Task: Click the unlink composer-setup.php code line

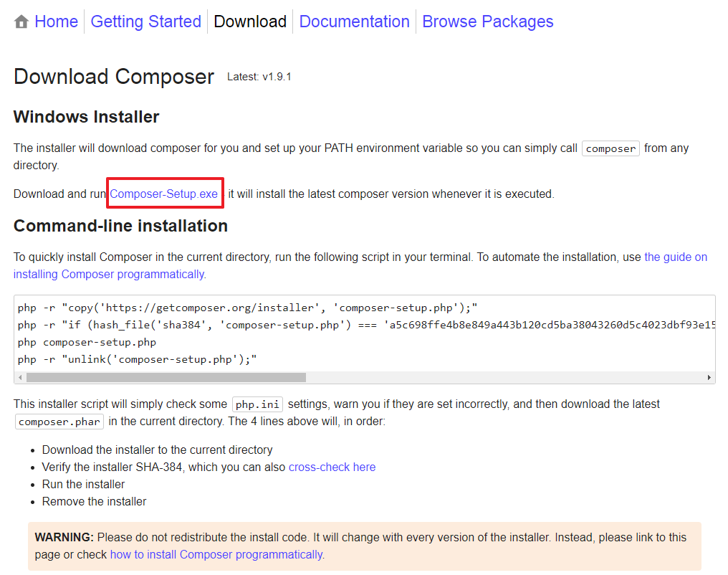Action: click(x=138, y=359)
